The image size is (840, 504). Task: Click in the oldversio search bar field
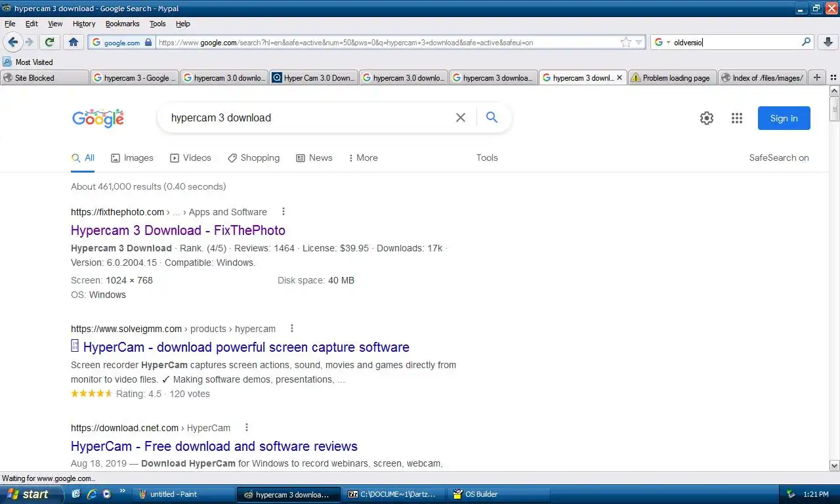point(735,42)
